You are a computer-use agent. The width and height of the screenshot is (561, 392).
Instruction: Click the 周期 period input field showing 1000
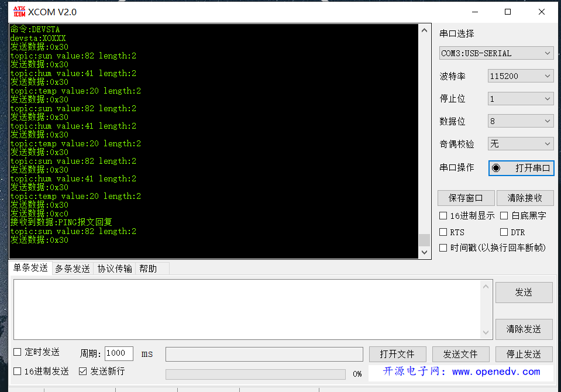[118, 353]
